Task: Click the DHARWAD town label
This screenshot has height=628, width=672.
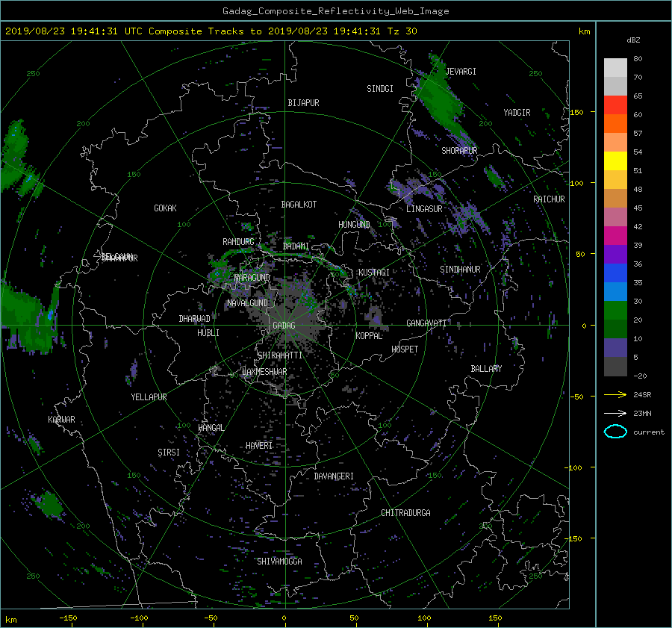Action: point(194,319)
